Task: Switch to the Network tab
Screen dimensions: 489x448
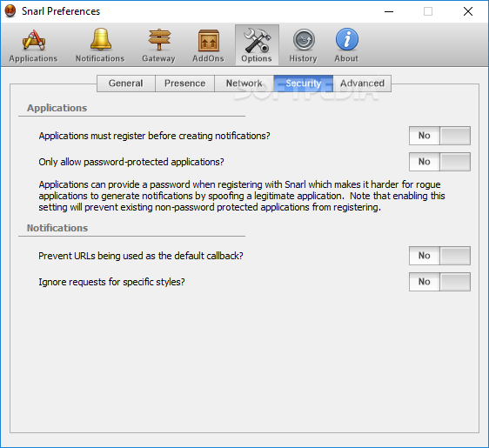Action: [244, 84]
